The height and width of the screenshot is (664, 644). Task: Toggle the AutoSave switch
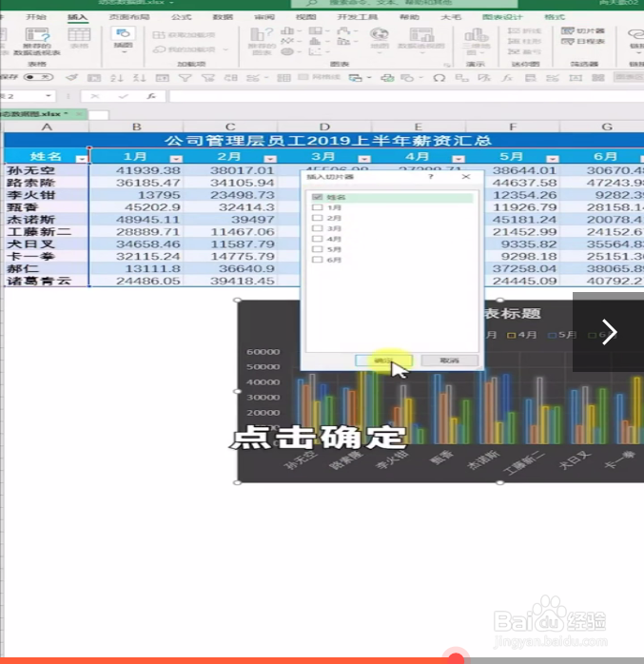[39, 77]
